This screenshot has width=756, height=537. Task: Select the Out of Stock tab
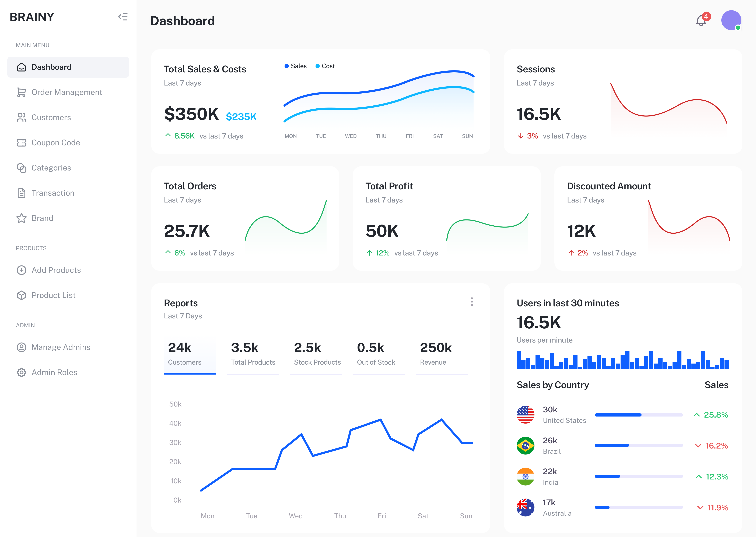point(376,354)
